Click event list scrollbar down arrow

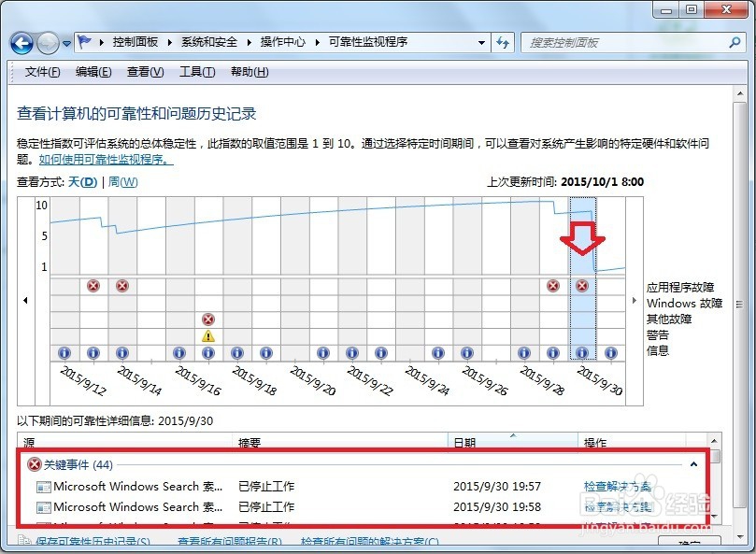[x=715, y=517]
